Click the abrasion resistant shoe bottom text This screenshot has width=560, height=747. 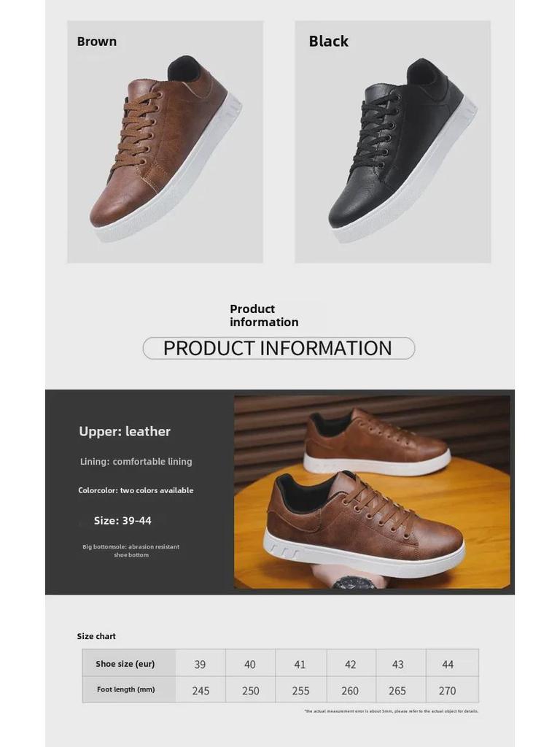point(131,551)
